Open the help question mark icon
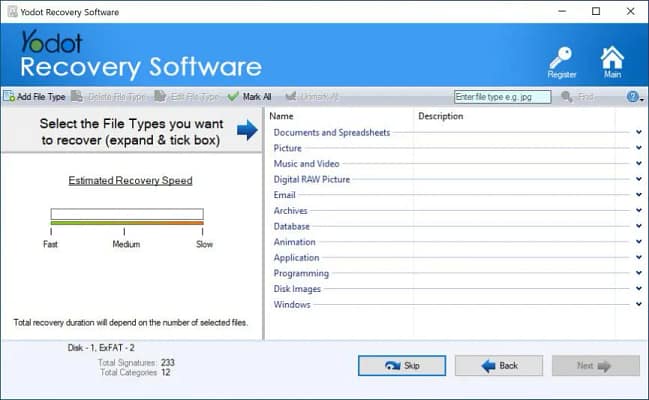Screen dimensions: 649x400 632,97
